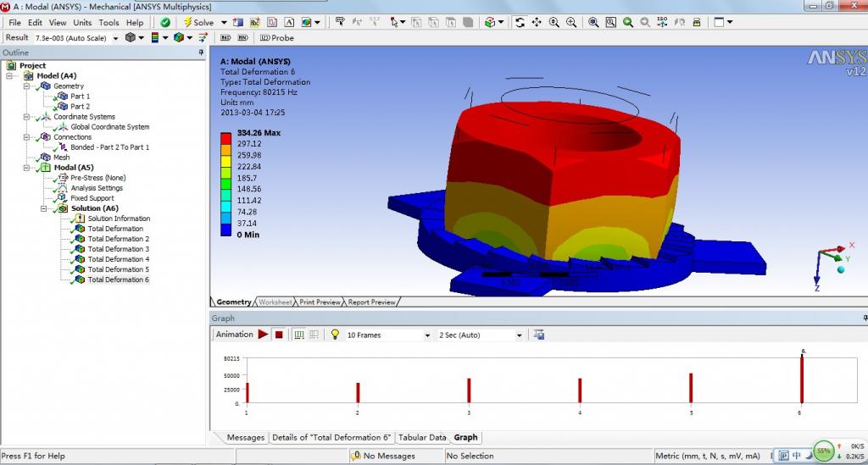The height and width of the screenshot is (465, 868).
Task: Pin the Outline panel
Action: point(201,53)
